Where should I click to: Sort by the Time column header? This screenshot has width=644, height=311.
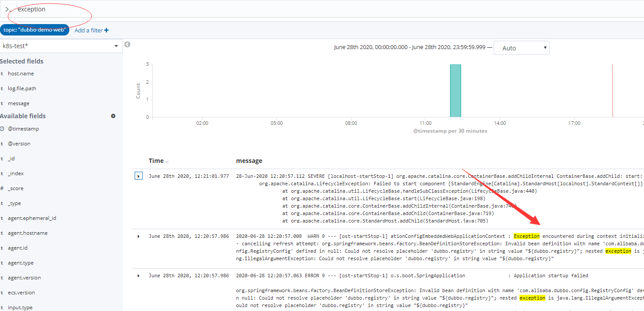click(156, 161)
